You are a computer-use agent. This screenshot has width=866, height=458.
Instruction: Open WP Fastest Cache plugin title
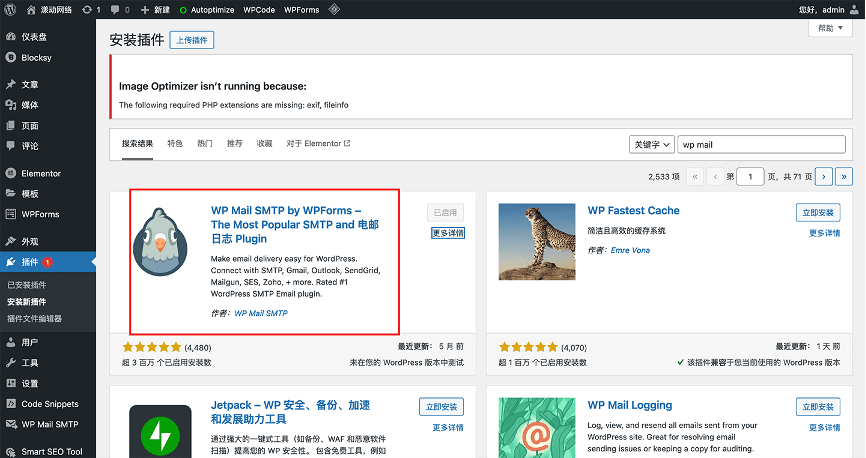[x=633, y=210]
